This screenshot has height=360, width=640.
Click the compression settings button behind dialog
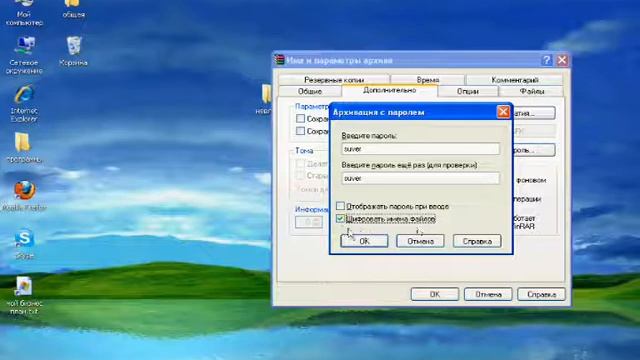click(x=534, y=113)
